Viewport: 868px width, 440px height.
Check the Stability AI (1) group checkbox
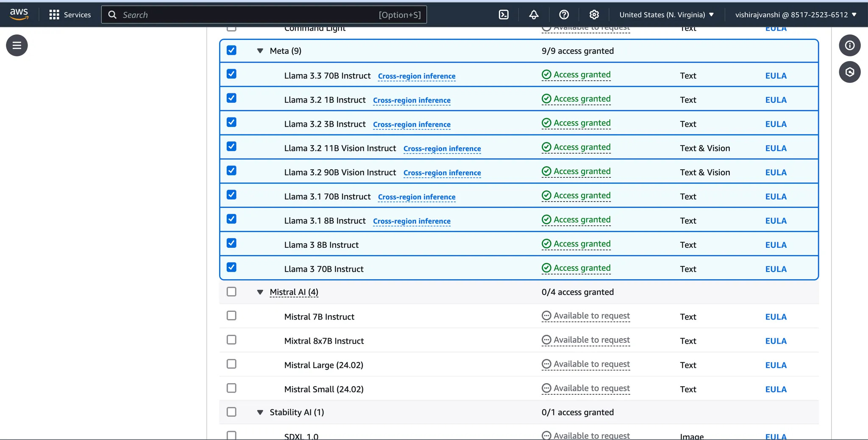(x=231, y=412)
